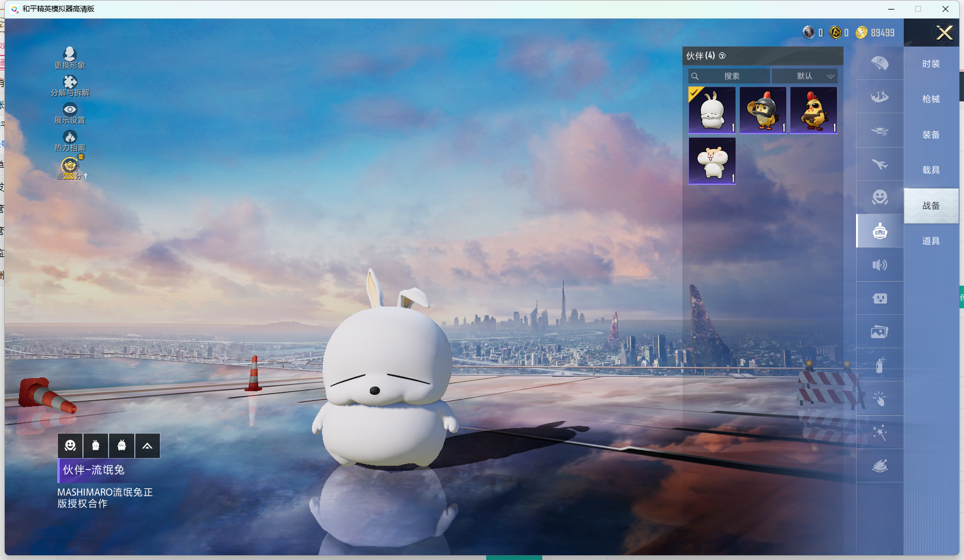
Task: Click the 搜索 search field
Action: point(731,76)
